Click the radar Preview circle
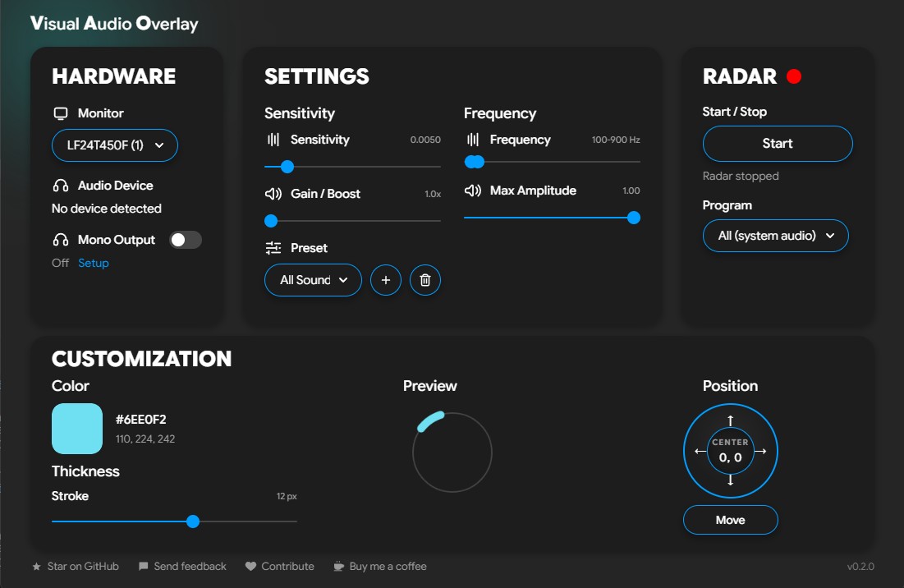This screenshot has height=588, width=904. pyautogui.click(x=452, y=452)
